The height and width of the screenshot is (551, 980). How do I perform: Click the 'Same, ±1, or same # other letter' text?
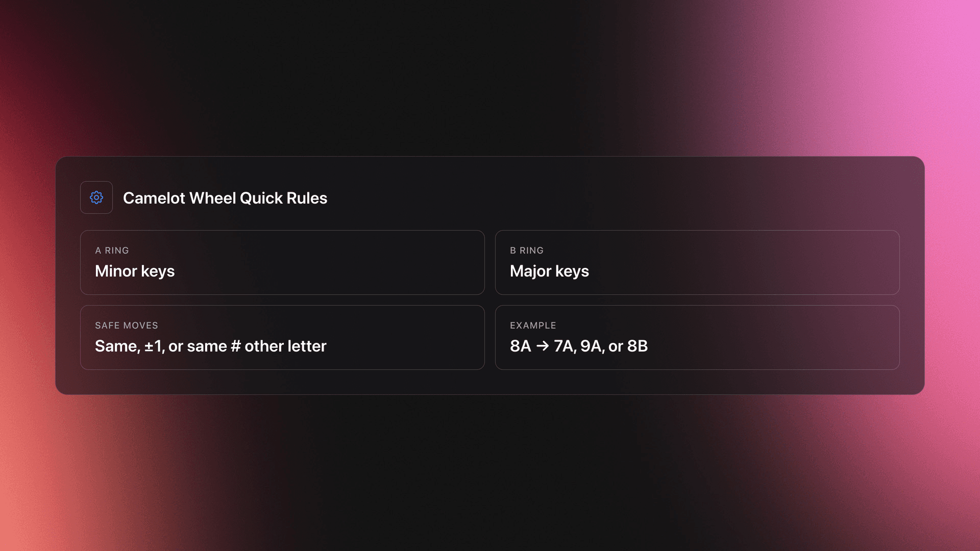tap(210, 346)
